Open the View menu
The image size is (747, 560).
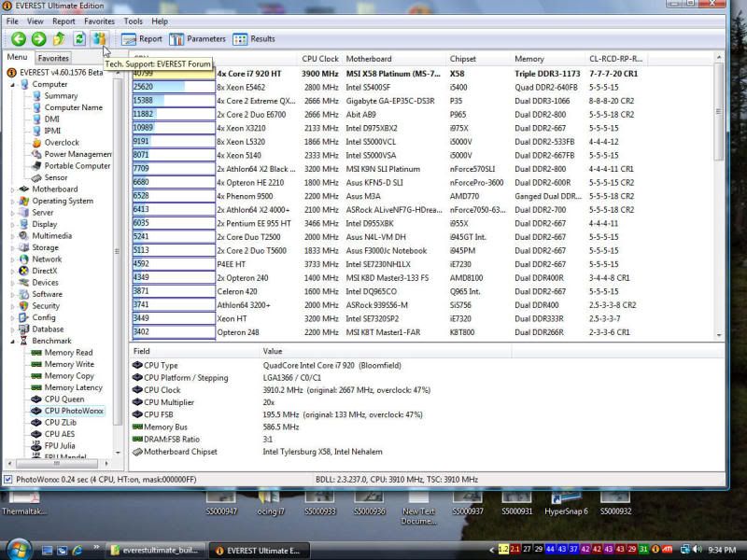(35, 21)
